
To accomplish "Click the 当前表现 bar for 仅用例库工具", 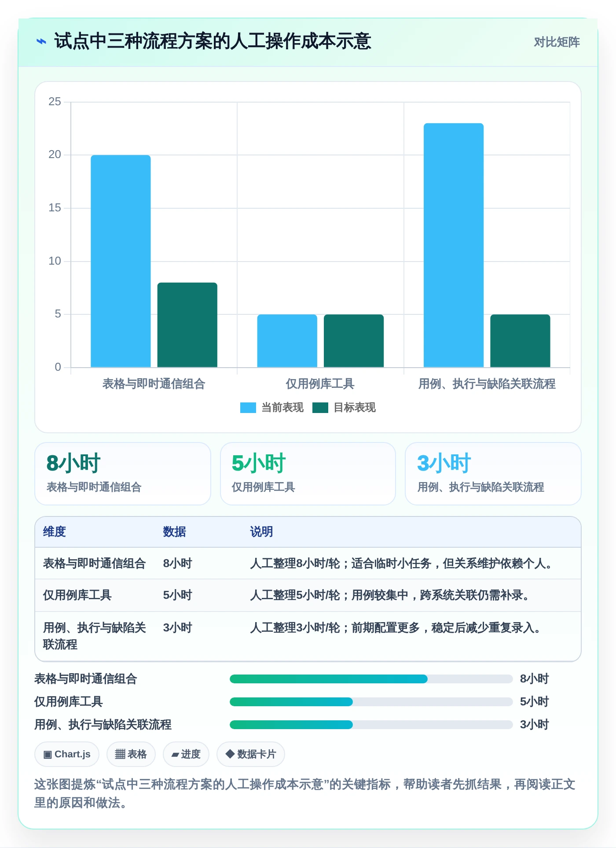I will point(287,341).
